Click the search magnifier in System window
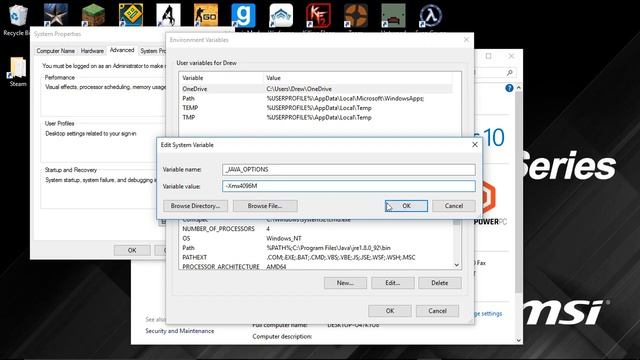The image size is (640, 360). click(509, 73)
